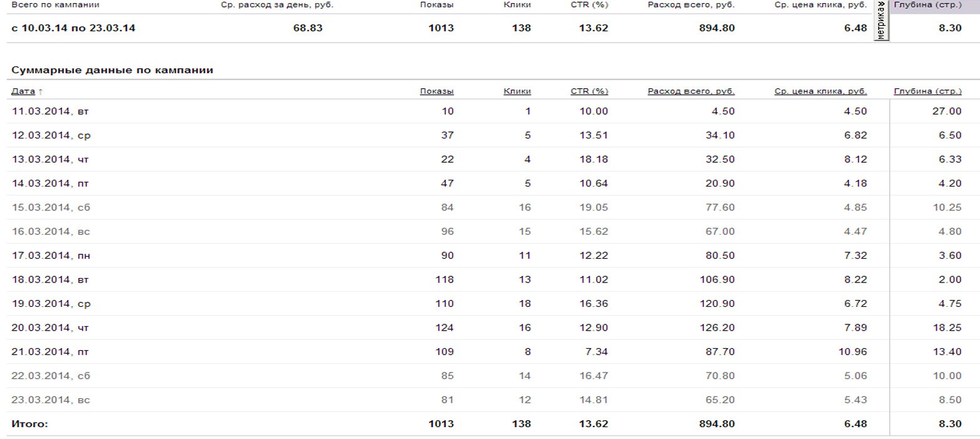The width and height of the screenshot is (980, 439).
Task: Sort table by Дата column header
Action: pos(23,92)
